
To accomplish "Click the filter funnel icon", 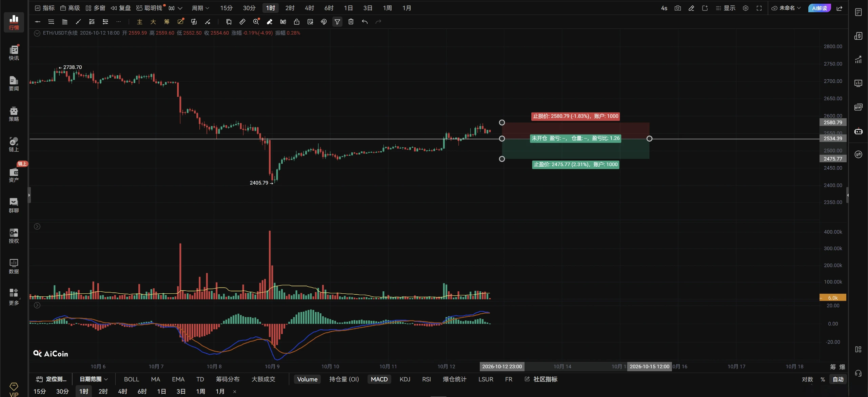I will tap(337, 22).
